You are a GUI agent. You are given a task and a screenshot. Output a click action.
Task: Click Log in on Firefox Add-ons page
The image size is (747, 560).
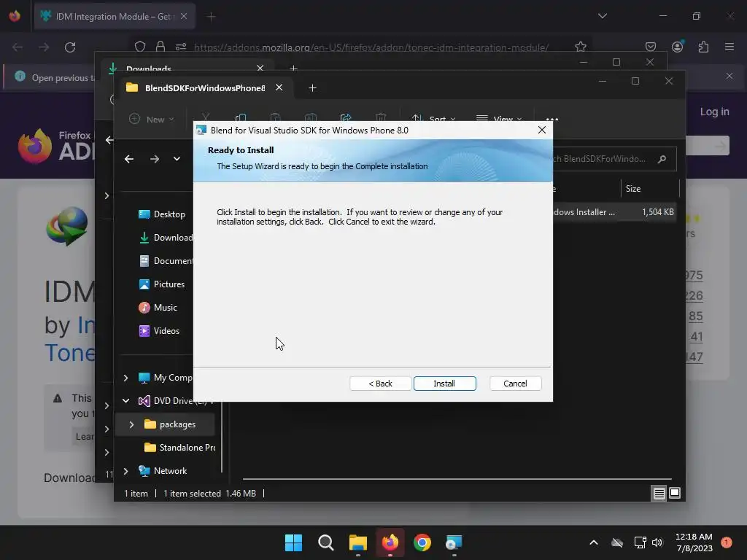click(x=714, y=112)
